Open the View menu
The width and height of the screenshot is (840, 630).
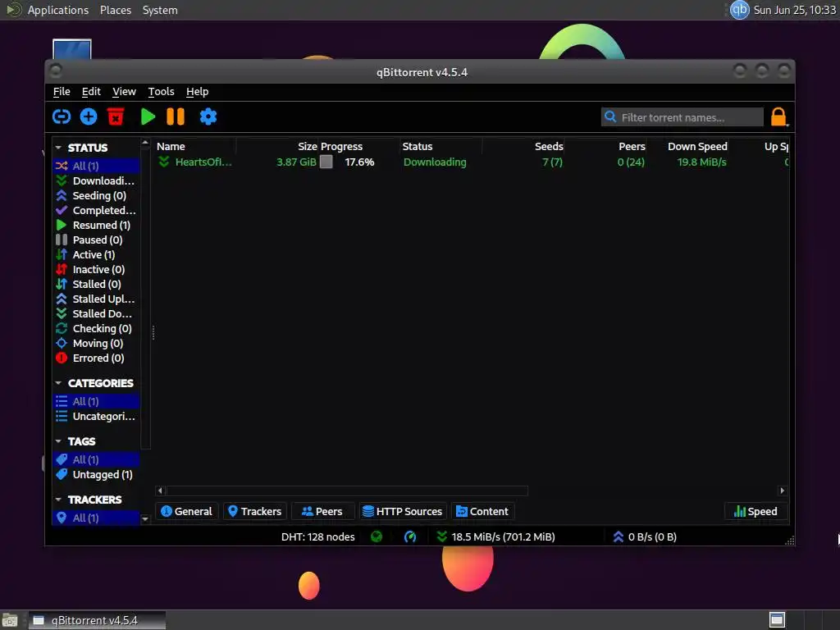click(x=124, y=92)
